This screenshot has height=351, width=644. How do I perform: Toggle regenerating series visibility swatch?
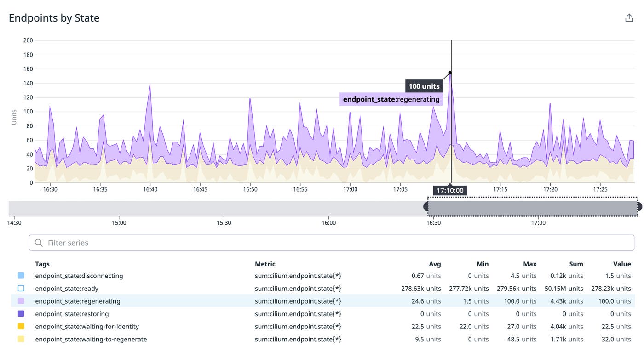point(21,301)
